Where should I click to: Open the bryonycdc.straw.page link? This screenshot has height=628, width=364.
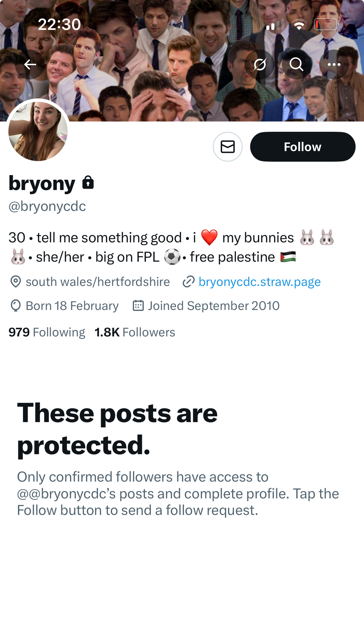[x=259, y=282]
